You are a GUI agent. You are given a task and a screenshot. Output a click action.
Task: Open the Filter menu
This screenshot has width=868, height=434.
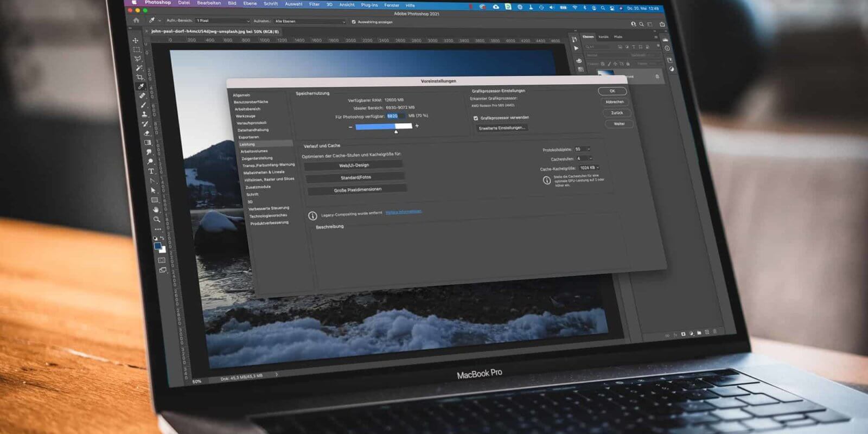[315, 4]
